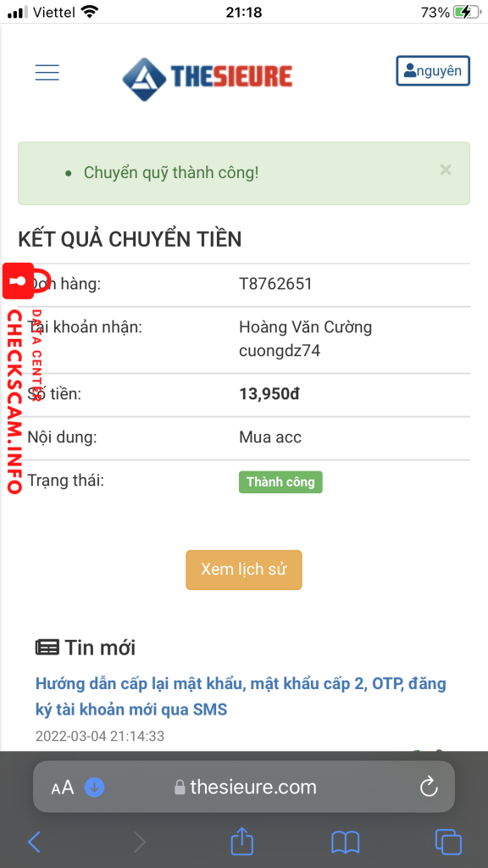
Task: Tap the Checkscam red lock icon
Action: 19,281
